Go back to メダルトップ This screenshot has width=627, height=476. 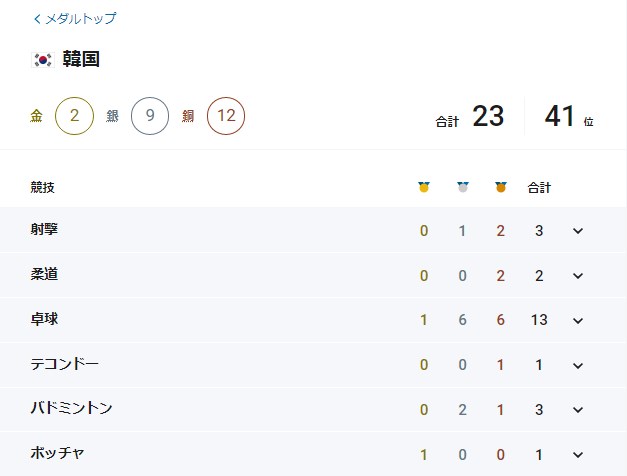click(81, 19)
